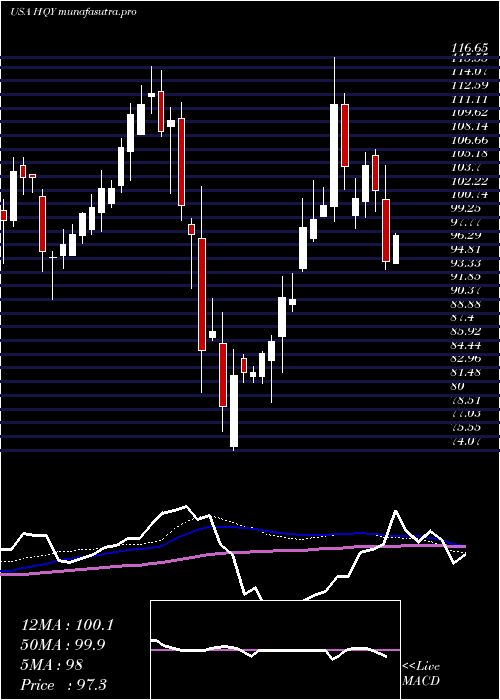Click the 88.88 price axis label
This screenshot has width=500, height=700.
pos(467,304)
